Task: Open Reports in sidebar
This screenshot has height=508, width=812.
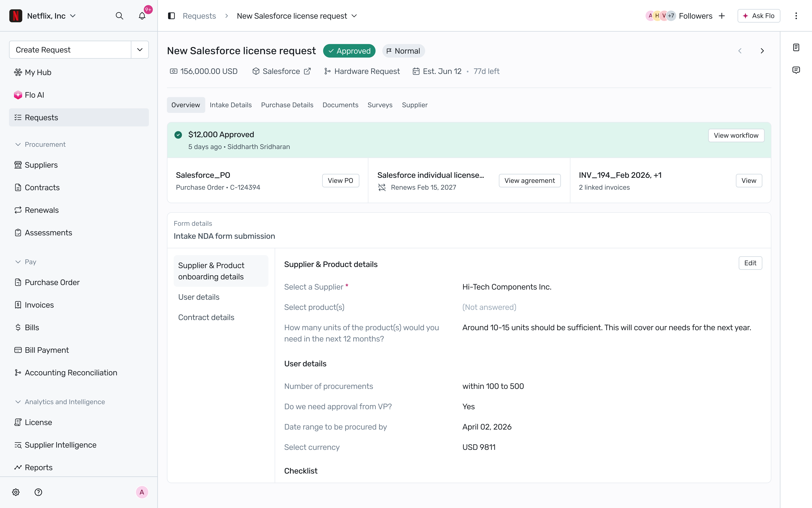Action: click(79, 467)
